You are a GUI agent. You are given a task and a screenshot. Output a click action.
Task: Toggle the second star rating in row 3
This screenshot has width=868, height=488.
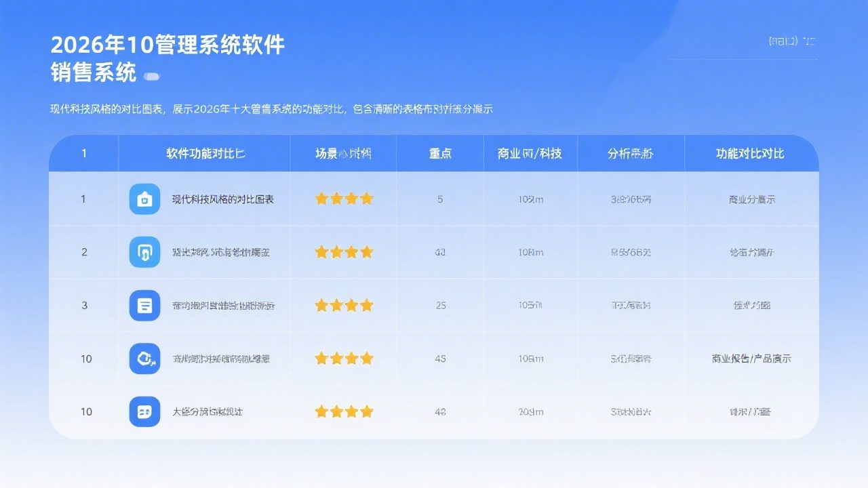[x=336, y=305]
